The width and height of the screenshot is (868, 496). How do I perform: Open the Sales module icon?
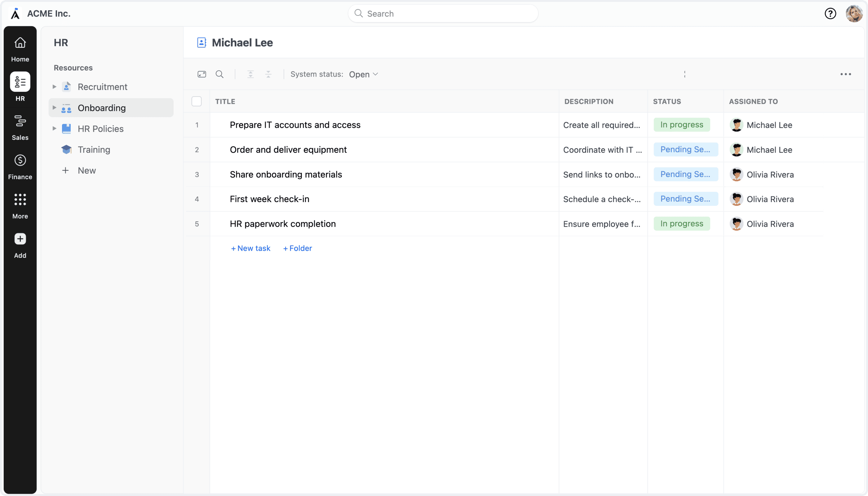point(20,127)
